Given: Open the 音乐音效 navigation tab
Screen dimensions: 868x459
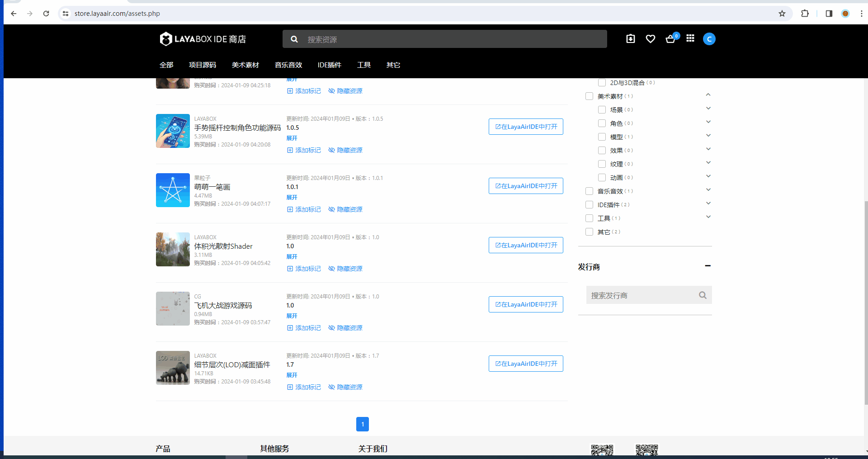Looking at the screenshot, I should pos(288,65).
